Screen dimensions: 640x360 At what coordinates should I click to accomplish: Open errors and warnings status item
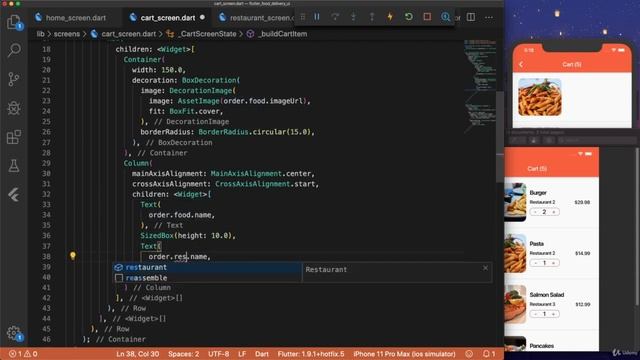tap(23, 354)
